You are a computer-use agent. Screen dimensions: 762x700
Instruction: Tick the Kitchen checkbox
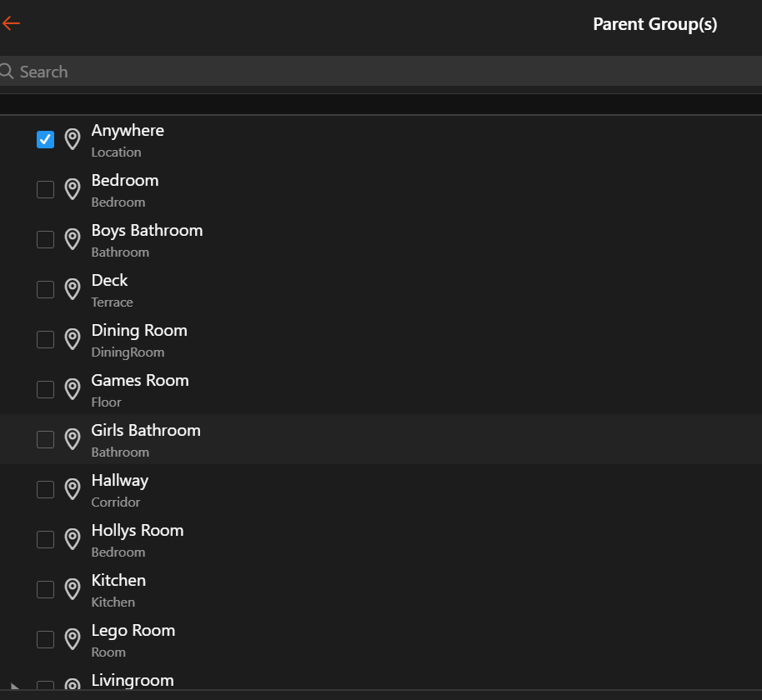click(x=46, y=589)
